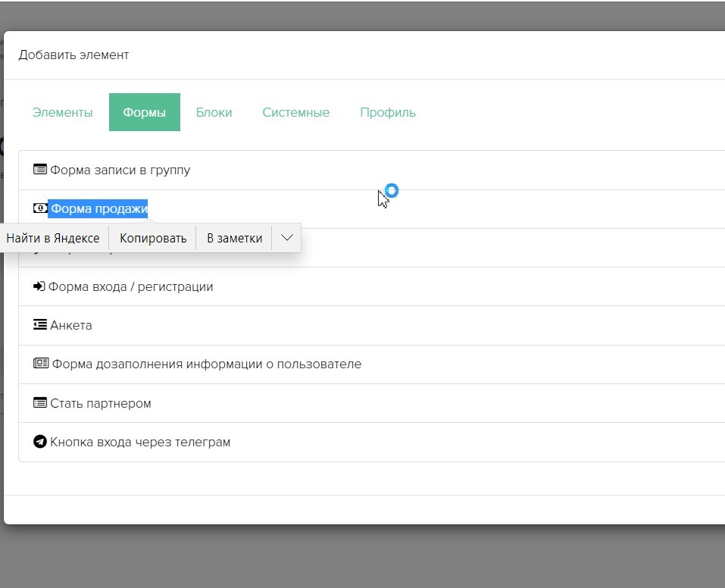Viewport: 725px width, 588px height.
Task: Go to the Системные tab
Action: pyautogui.click(x=295, y=112)
